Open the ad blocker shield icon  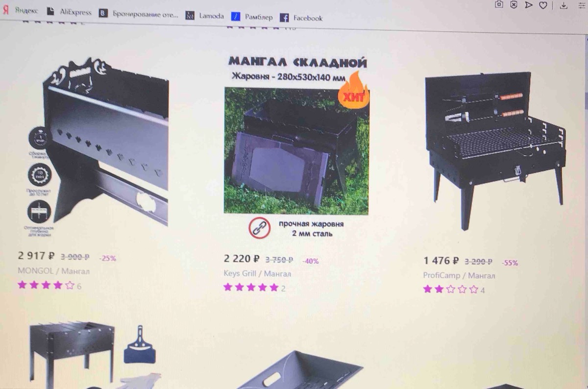(x=514, y=4)
